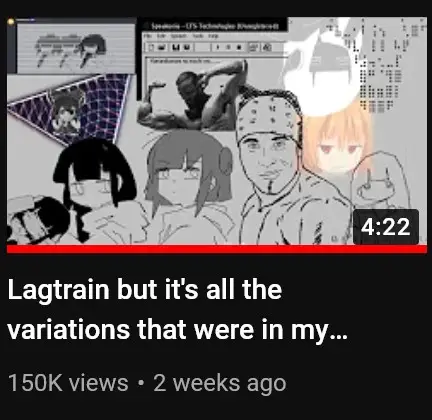Image resolution: width=432 pixels, height=420 pixels.
Task: Click the 150K views text
Action: (68, 383)
